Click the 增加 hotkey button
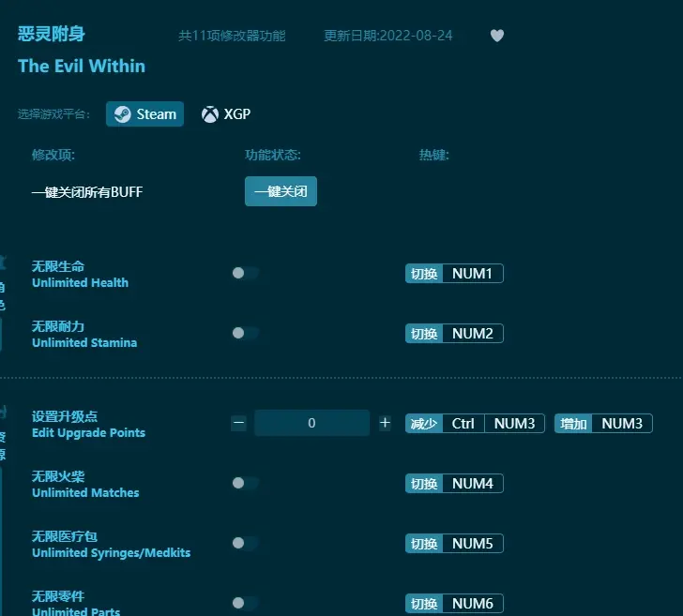The width and height of the screenshot is (683, 616). tap(573, 423)
